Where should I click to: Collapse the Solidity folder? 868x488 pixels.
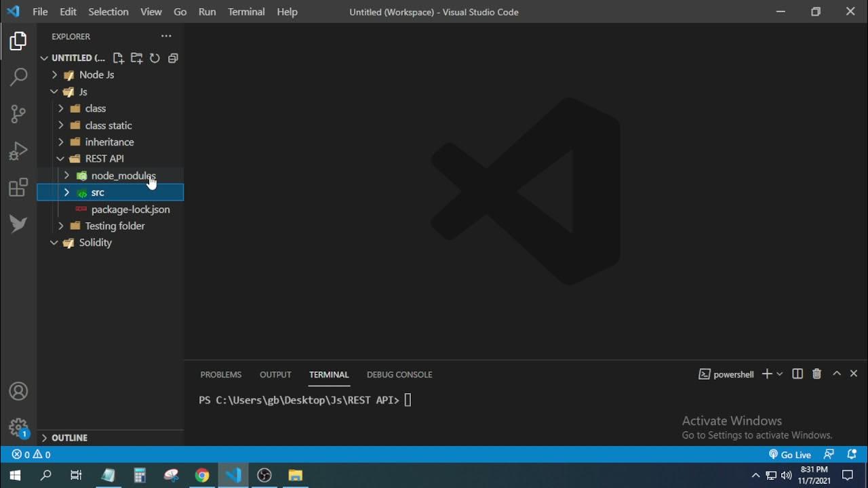(x=110, y=243)
